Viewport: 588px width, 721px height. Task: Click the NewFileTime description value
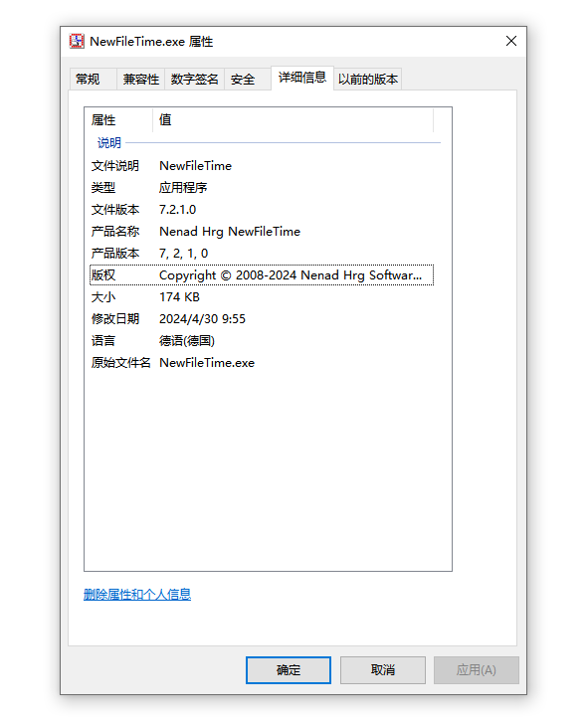coord(195,165)
